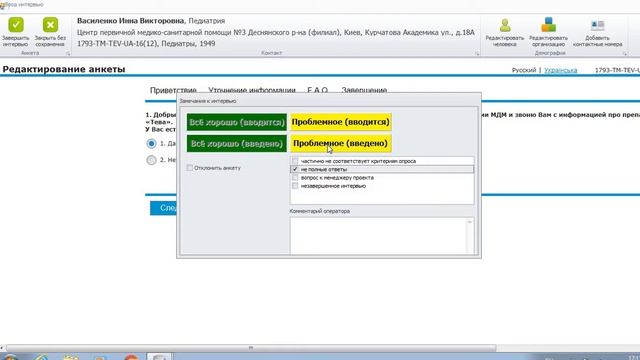Click Всё хорошо (введено) green button

237,144
